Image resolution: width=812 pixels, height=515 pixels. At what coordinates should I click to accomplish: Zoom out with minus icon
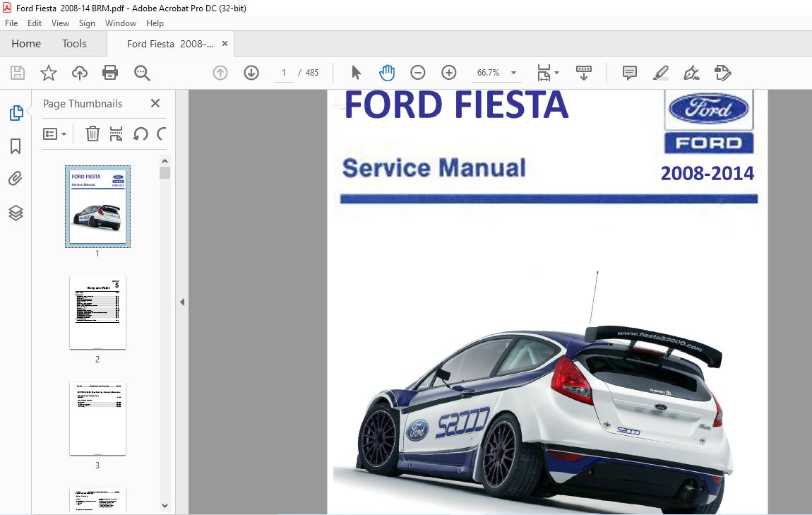click(417, 73)
